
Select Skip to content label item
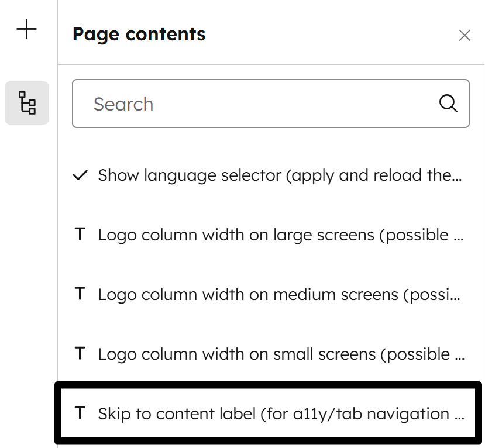click(x=280, y=413)
